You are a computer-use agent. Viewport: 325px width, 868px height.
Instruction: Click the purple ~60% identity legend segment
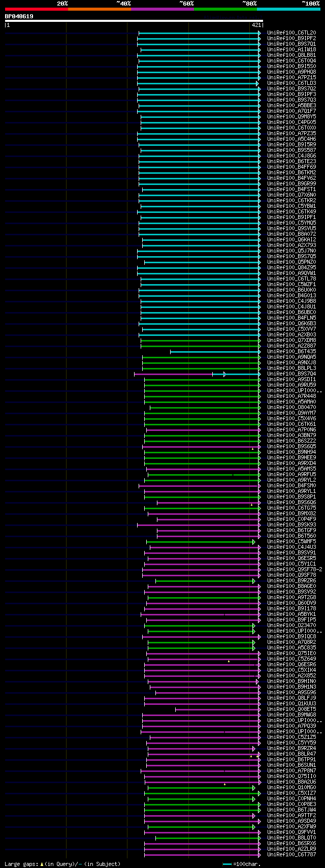coord(162,9)
